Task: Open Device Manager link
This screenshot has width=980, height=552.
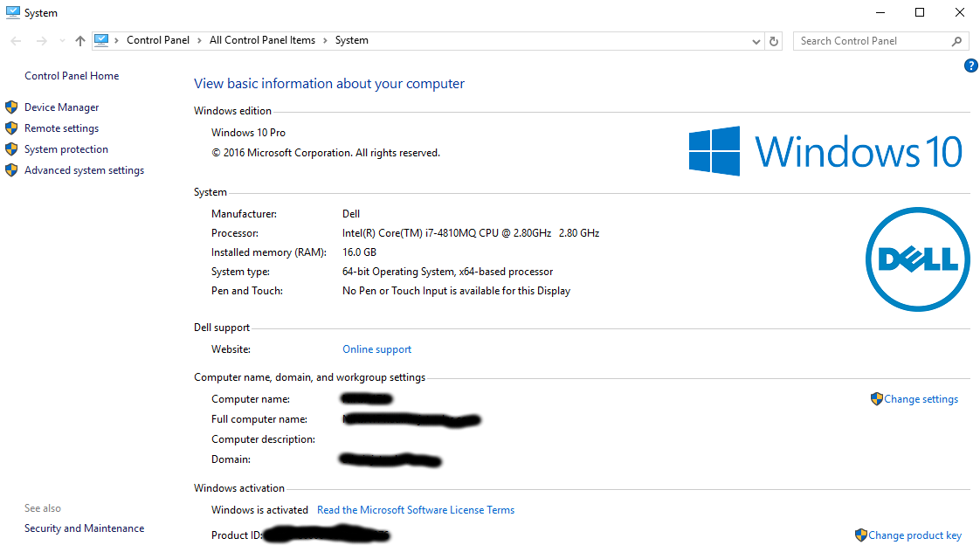Action: point(62,107)
